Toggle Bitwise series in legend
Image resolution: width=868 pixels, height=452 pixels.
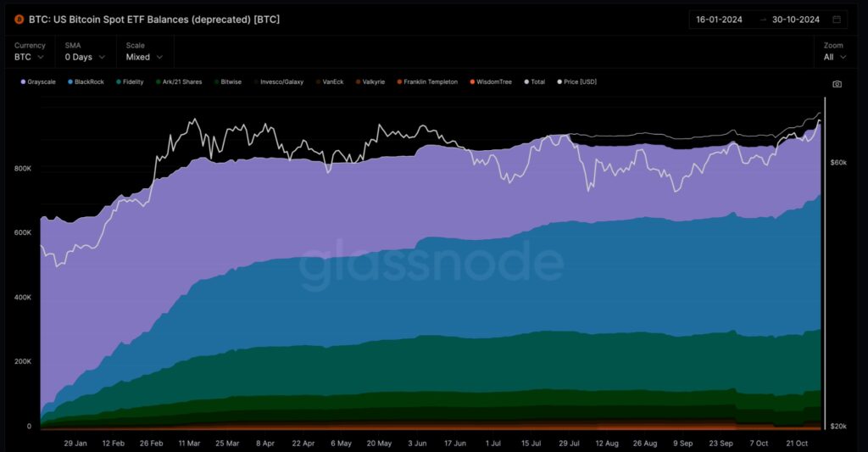coord(227,82)
